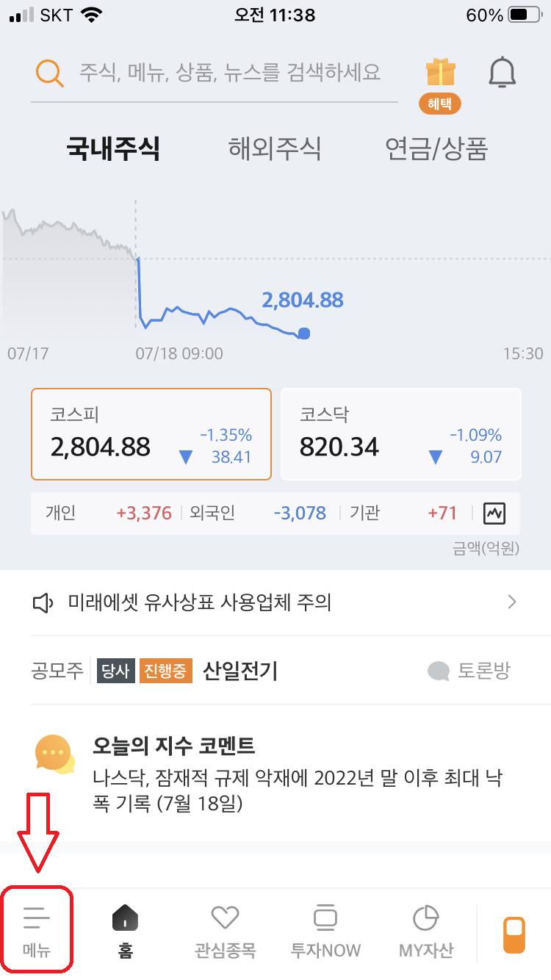Switch to the 해외주식 tab
The width and height of the screenshot is (551, 980).
(275, 149)
